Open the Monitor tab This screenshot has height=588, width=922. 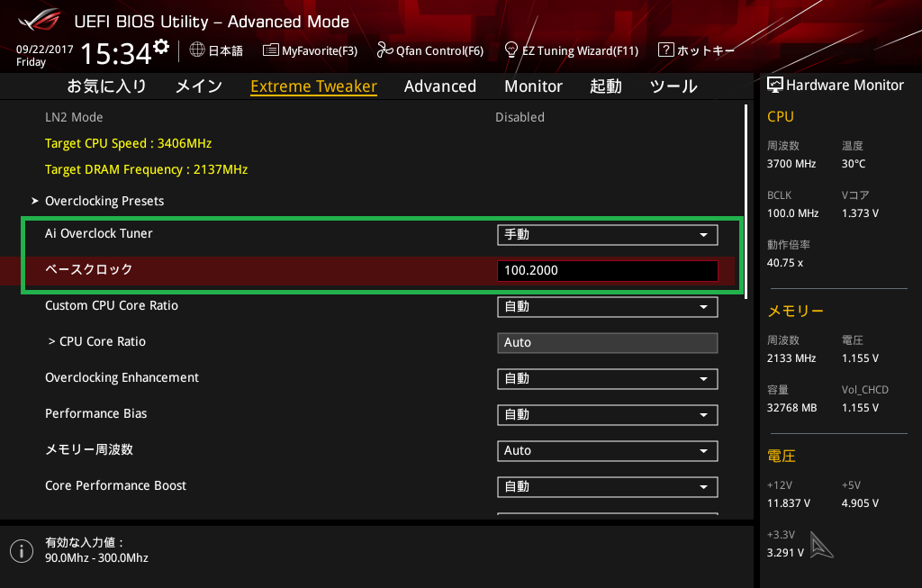533,86
